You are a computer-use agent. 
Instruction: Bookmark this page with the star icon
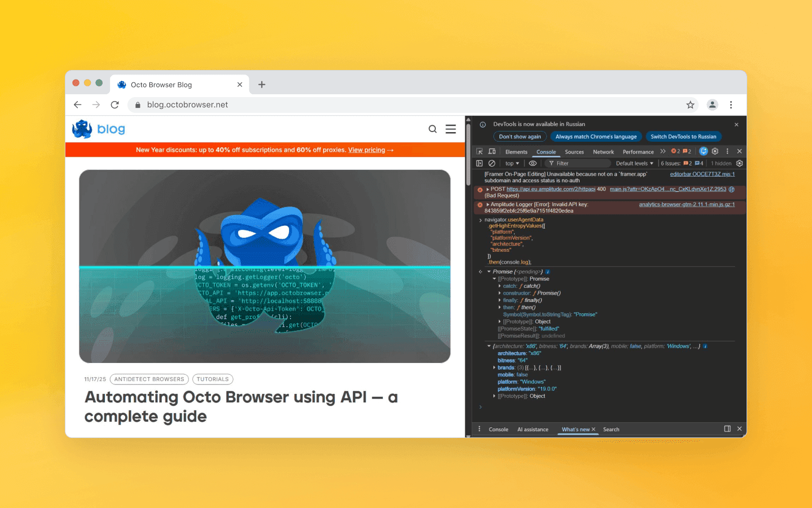pos(690,105)
